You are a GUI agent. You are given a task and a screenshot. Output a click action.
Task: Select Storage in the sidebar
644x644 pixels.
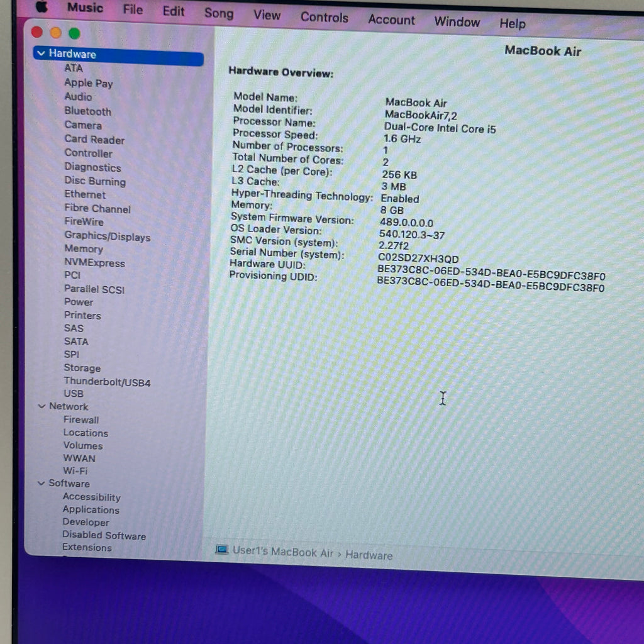click(82, 368)
